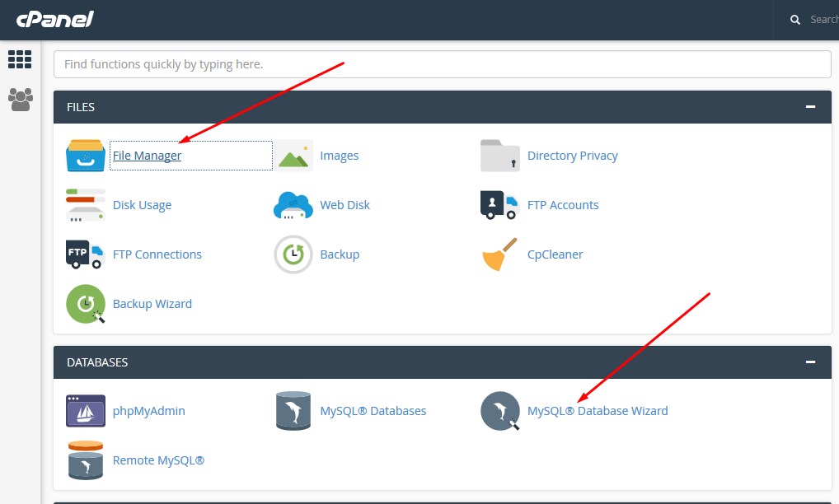Click the FILES section header title
This screenshot has width=839, height=504.
(81, 107)
